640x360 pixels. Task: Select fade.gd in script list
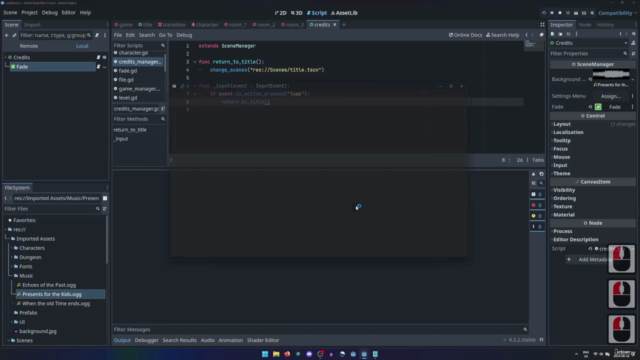[128, 71]
